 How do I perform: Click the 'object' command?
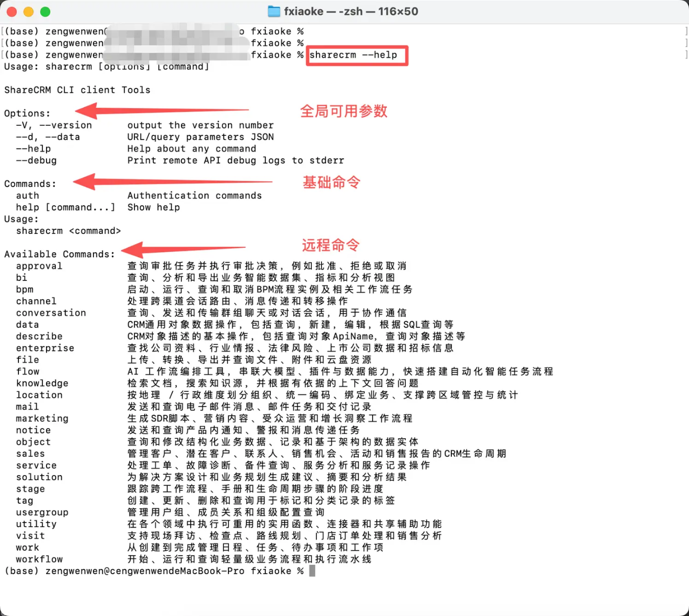tap(34, 442)
